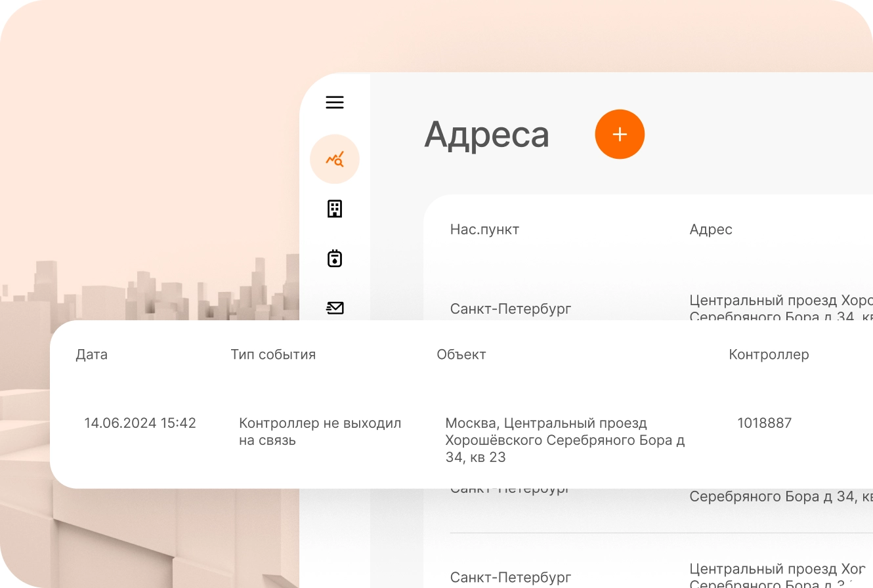Select the 14.06.2024 15:42 date cell
The width and height of the screenshot is (873, 588).
pos(140,423)
